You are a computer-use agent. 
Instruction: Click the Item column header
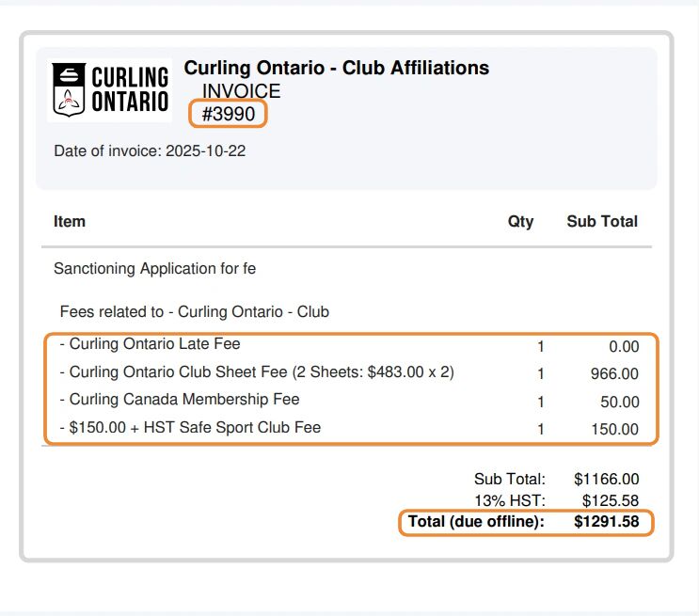coord(70,222)
